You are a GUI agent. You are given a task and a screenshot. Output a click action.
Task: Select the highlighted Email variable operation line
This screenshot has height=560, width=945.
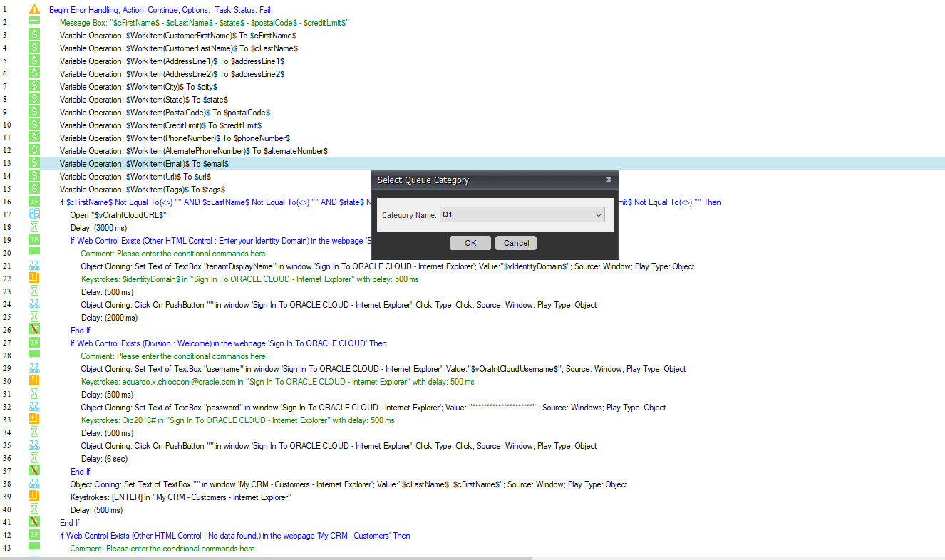472,164
